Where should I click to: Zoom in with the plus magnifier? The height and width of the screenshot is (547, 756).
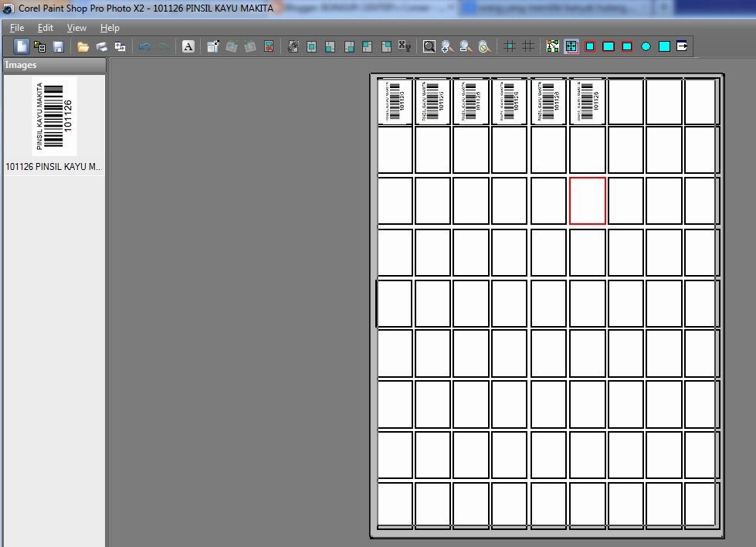tap(447, 46)
